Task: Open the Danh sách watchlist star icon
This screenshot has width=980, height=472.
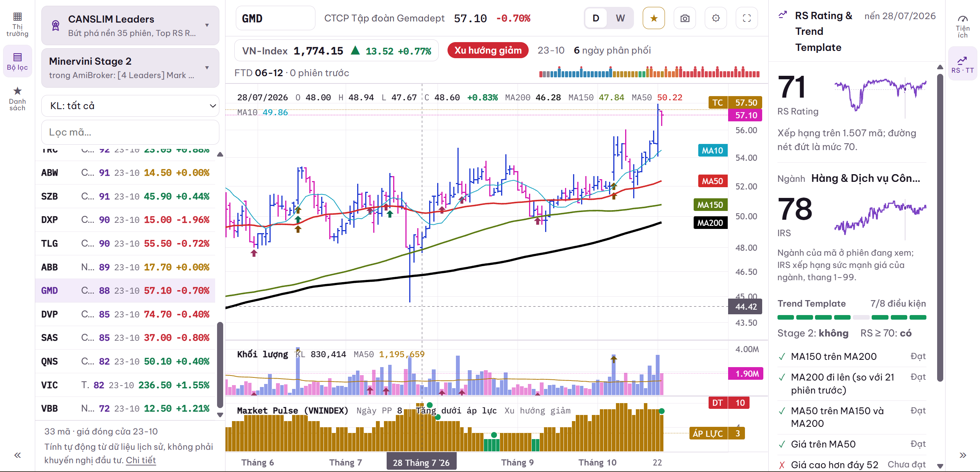Action: [x=17, y=98]
